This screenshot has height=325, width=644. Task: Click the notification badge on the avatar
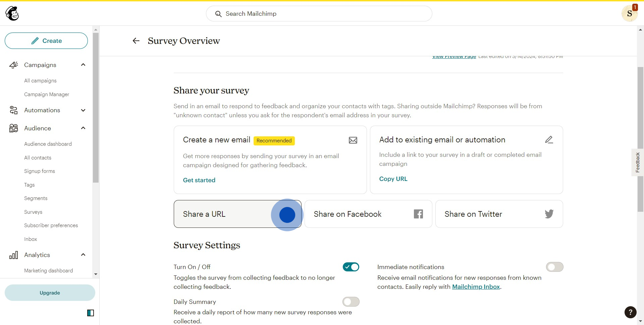pyautogui.click(x=635, y=7)
